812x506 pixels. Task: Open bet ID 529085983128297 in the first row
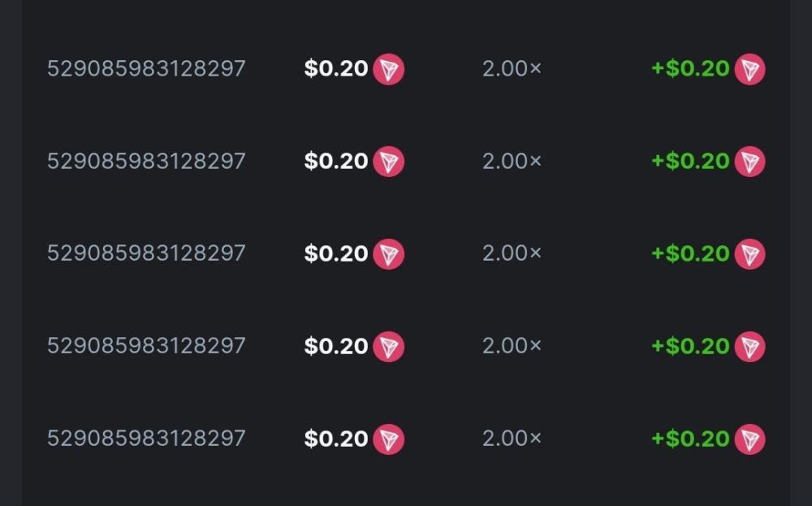(146, 69)
